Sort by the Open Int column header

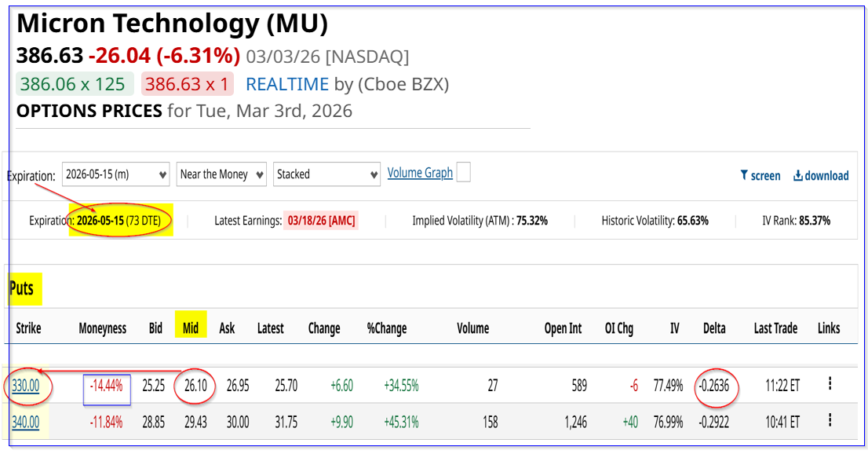(563, 328)
